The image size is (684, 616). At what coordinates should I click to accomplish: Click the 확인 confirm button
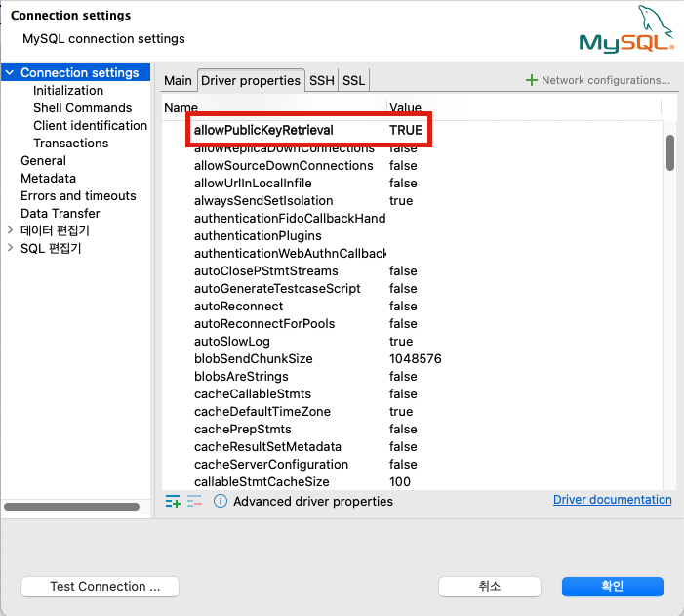(613, 587)
